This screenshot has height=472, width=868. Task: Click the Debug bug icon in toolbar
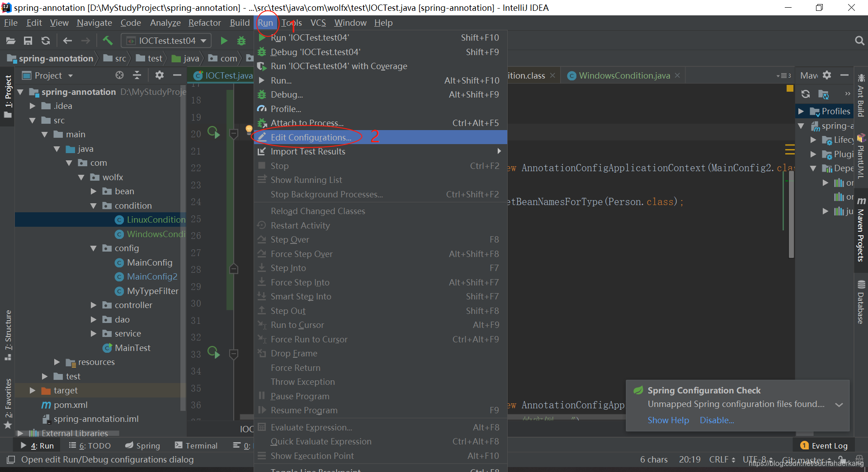point(241,41)
